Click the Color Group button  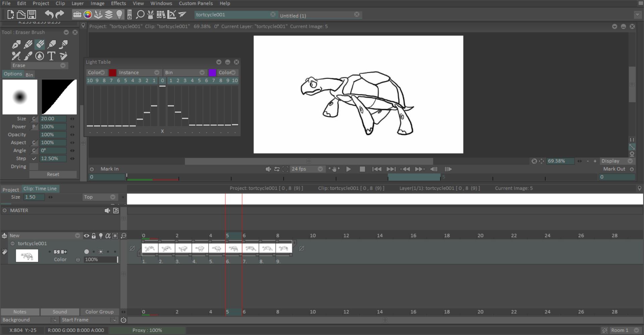100,312
